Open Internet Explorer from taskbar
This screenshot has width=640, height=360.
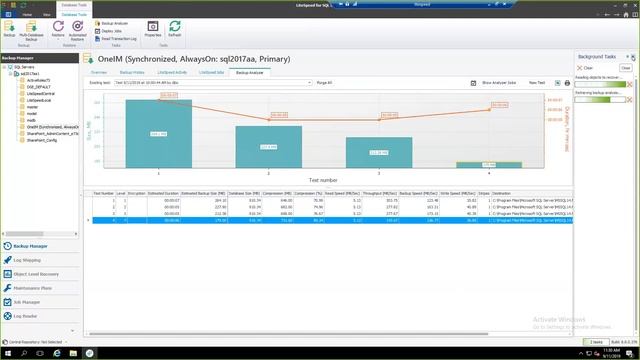57,353
